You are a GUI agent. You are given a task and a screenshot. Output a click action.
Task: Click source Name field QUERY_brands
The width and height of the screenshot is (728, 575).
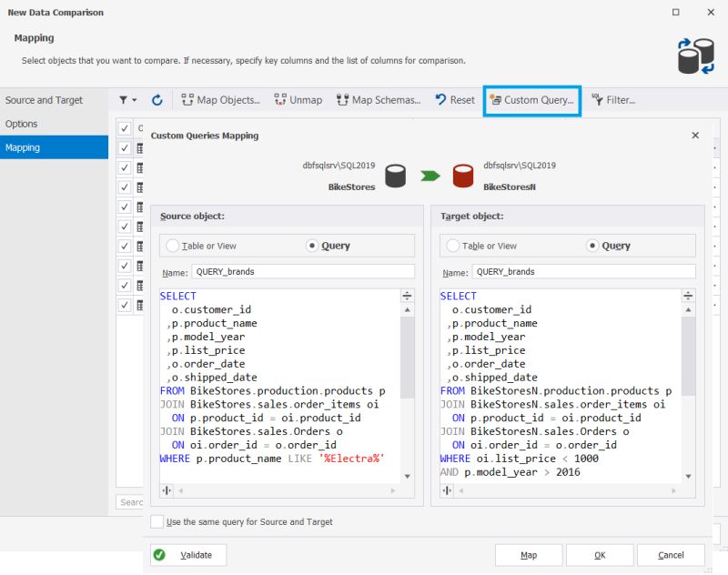[303, 271]
